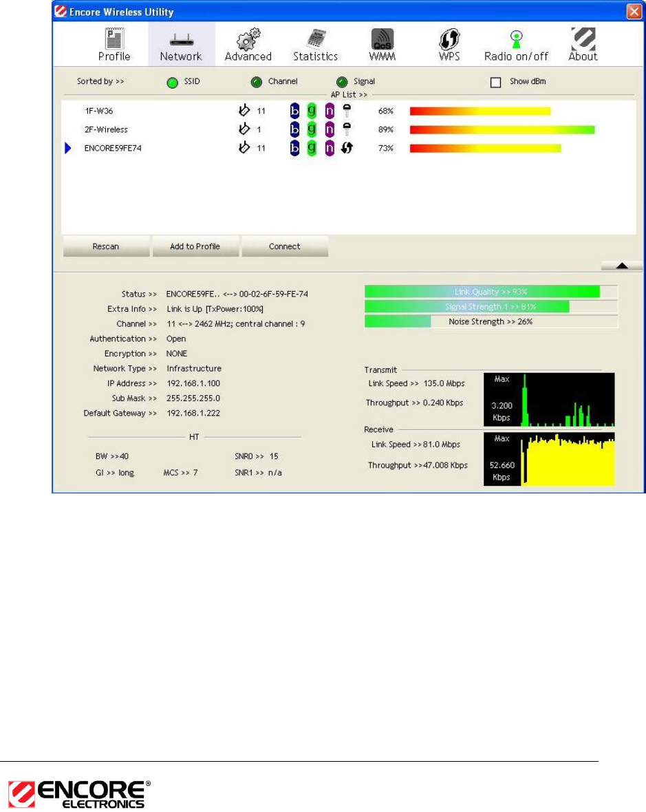Viewport: 646px width, 812px height.
Task: Click the WPS icon in the ENCORE59FE74 row
Action: tap(347, 148)
